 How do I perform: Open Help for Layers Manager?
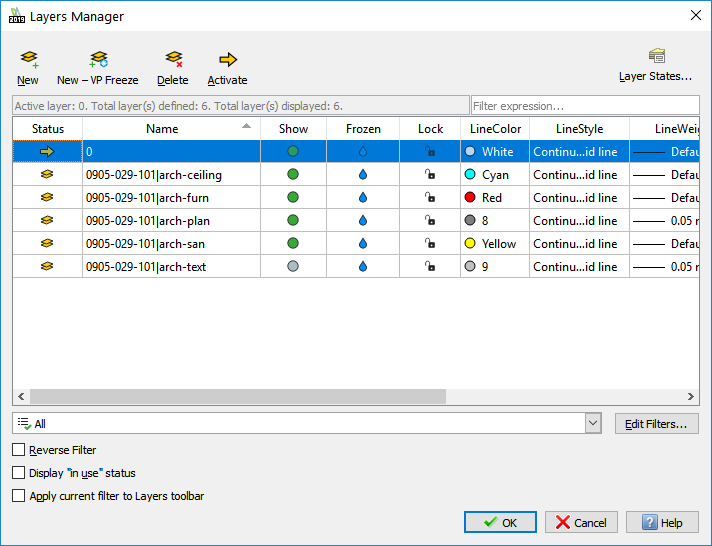coord(662,522)
